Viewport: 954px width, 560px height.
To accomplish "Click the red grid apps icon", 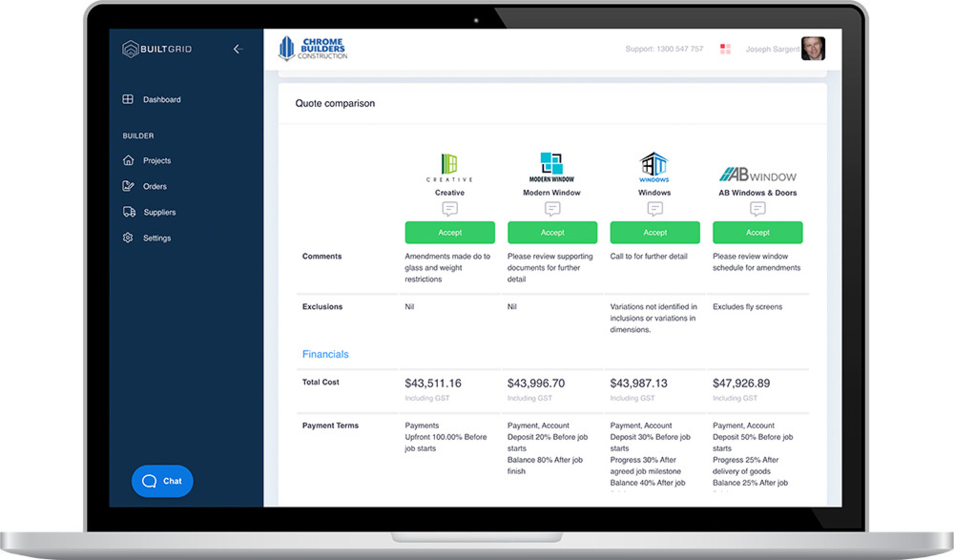I will pos(725,49).
